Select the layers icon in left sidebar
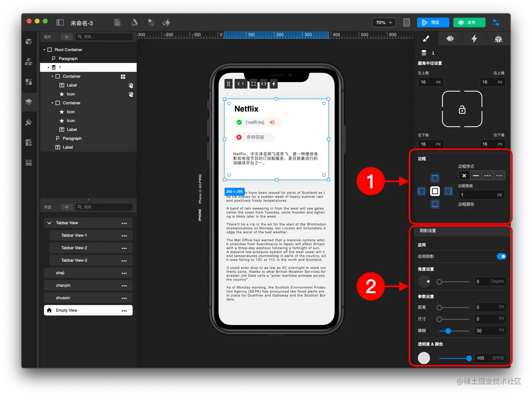The height and width of the screenshot is (396, 532). (x=29, y=102)
